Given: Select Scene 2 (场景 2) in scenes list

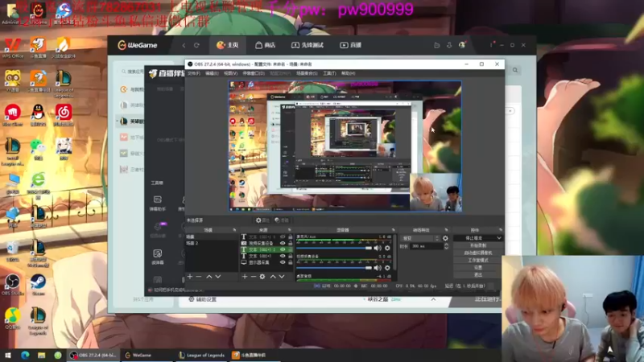Looking at the screenshot, I should pyautogui.click(x=212, y=243).
